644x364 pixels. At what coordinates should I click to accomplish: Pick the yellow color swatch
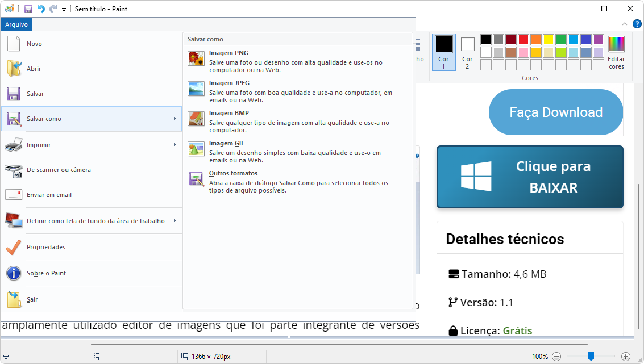pyautogui.click(x=549, y=40)
